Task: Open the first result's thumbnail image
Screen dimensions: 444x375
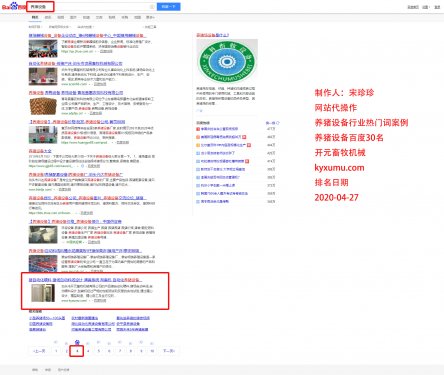Action: [x=43, y=49]
